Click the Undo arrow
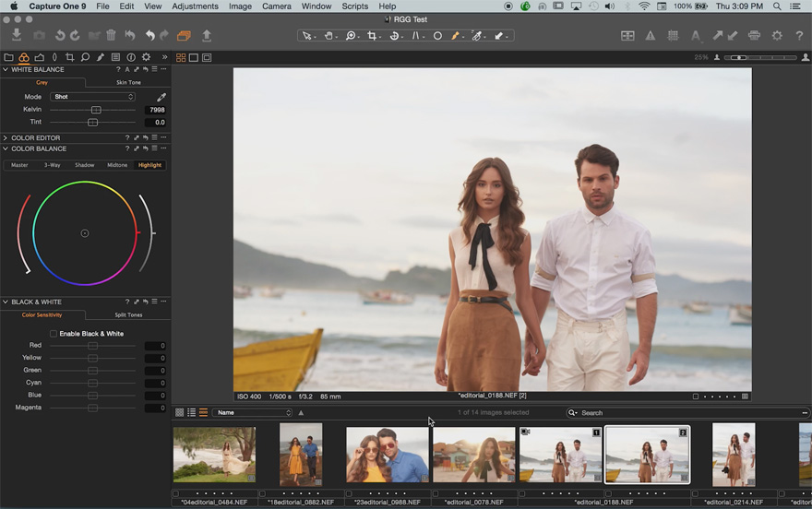The width and height of the screenshot is (812, 509). 149,35
